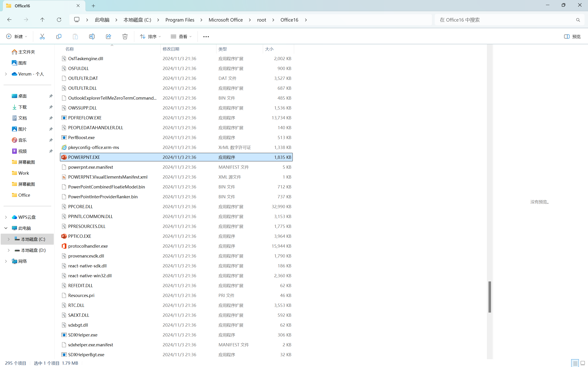The width and height of the screenshot is (588, 367).
Task: Select react-native-win32.dll file row
Action: coord(176,276)
